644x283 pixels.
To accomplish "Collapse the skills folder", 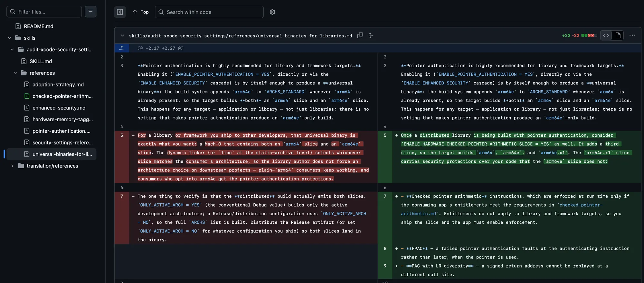I will click(x=9, y=38).
